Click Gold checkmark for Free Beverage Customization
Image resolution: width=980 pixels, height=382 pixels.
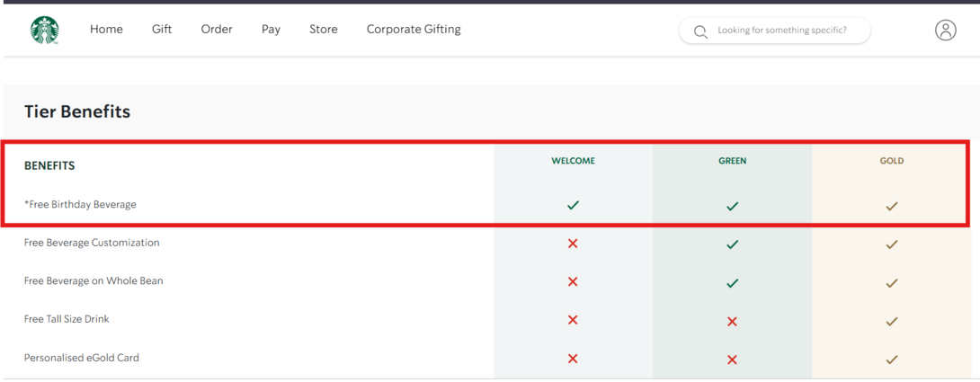pyautogui.click(x=892, y=244)
